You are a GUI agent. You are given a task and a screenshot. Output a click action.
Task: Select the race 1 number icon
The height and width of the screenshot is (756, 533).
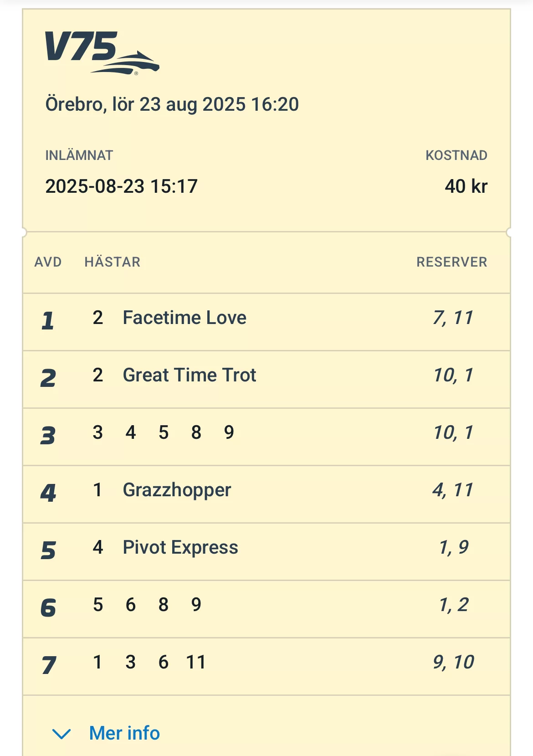pos(48,320)
